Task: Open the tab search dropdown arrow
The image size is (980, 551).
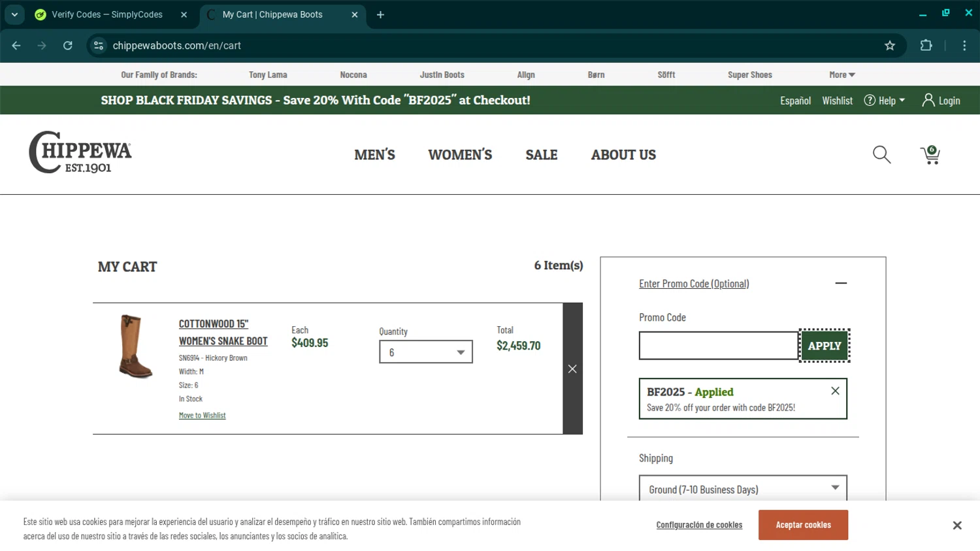Action: coord(14,14)
